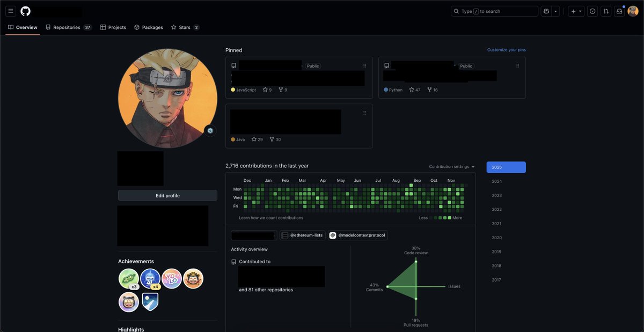Open forks count 9 on JavaScript repo
The width and height of the screenshot is (644, 332).
[283, 90]
